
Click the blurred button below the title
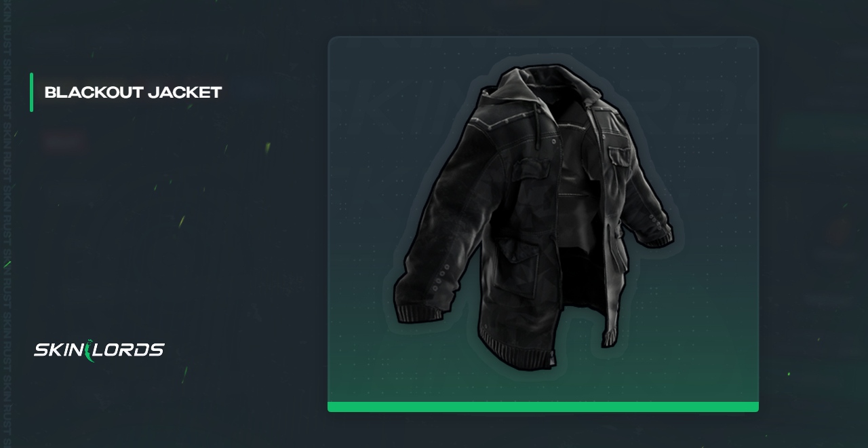[64, 141]
